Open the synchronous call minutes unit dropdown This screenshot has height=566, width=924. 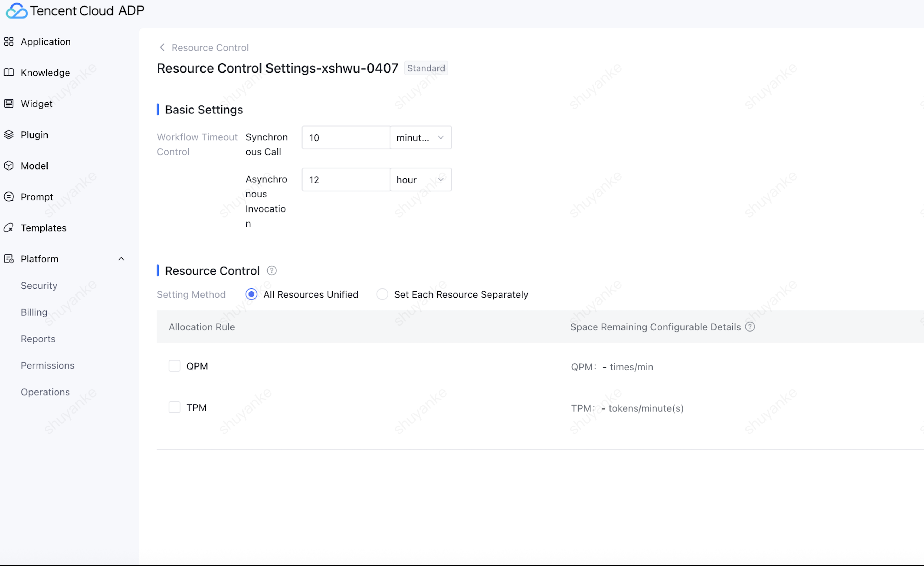click(x=420, y=137)
